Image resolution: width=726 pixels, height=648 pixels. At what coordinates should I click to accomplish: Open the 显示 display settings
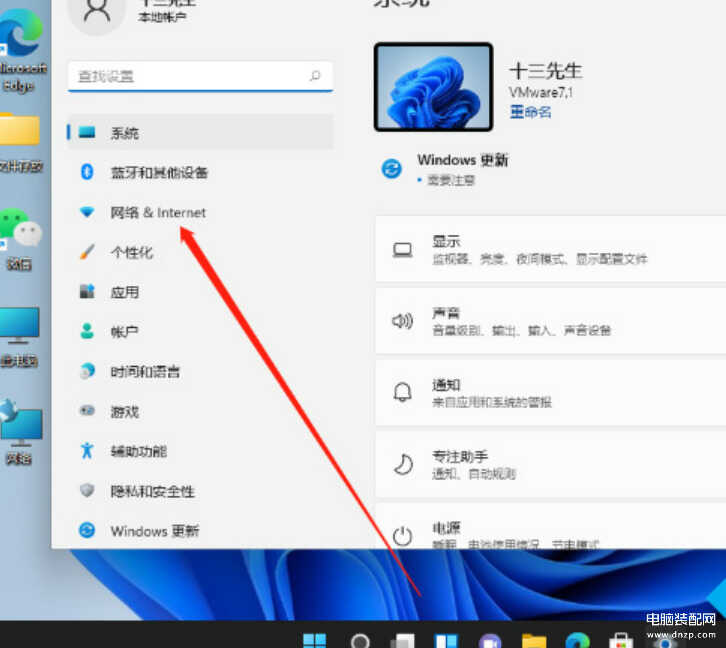(x=550, y=249)
